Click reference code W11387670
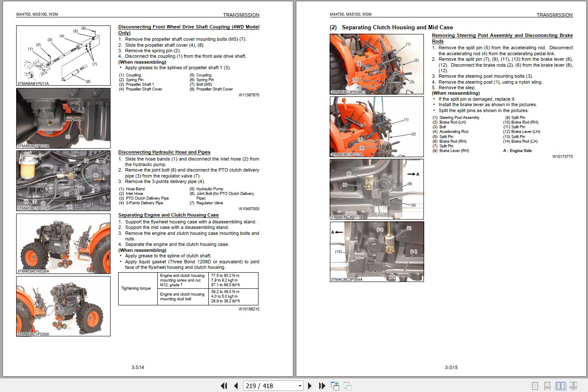The width and height of the screenshot is (588, 392). pyautogui.click(x=249, y=95)
